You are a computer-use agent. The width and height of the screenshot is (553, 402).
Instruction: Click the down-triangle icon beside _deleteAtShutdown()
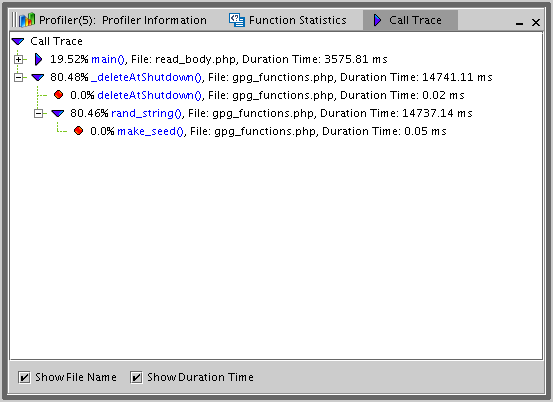[38, 77]
